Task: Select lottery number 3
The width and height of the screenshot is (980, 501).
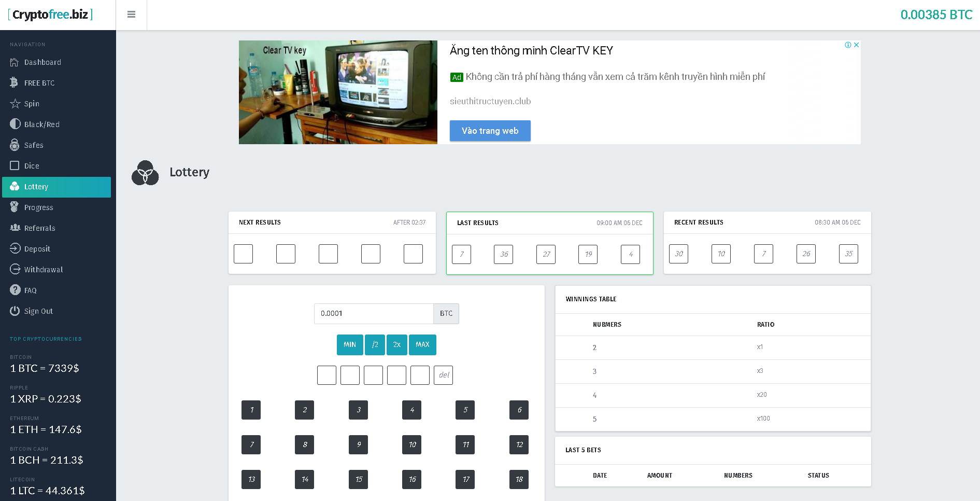Action: tap(359, 410)
